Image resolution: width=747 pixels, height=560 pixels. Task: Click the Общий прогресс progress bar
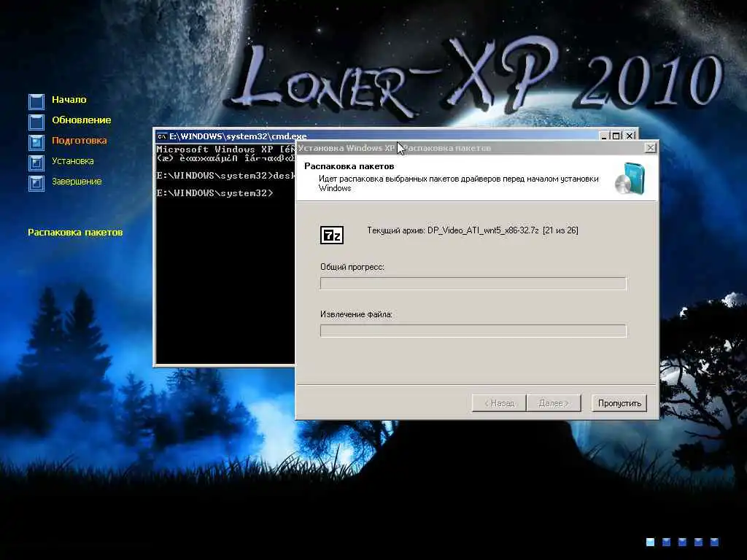[473, 284]
